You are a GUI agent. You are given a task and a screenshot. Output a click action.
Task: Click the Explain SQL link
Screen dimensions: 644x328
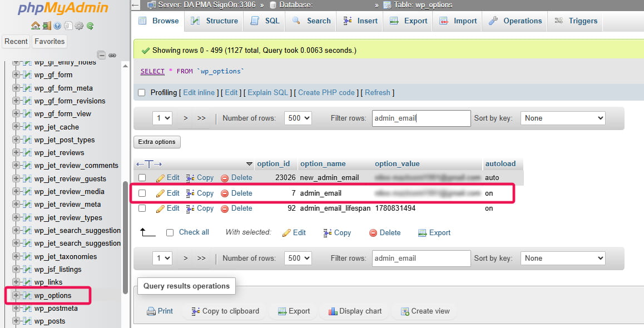click(267, 93)
